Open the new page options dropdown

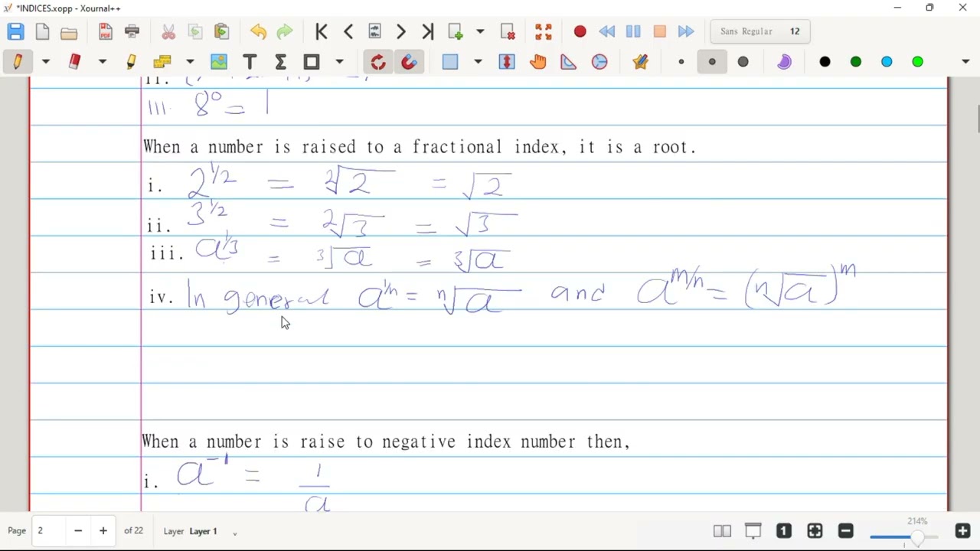pyautogui.click(x=480, y=31)
